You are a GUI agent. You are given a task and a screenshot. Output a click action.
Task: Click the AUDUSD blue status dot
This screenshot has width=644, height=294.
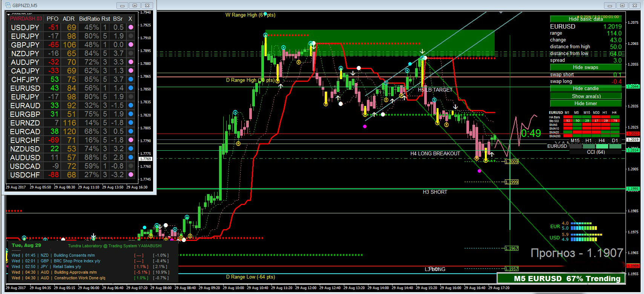pyautogui.click(x=131, y=158)
